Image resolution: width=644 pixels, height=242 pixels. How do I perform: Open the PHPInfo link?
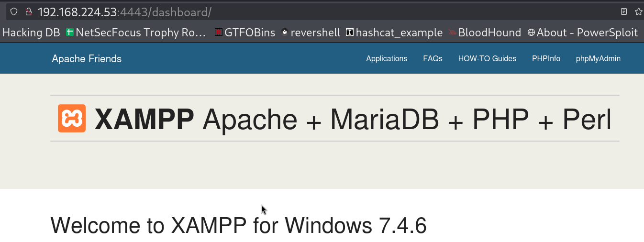pyautogui.click(x=546, y=59)
